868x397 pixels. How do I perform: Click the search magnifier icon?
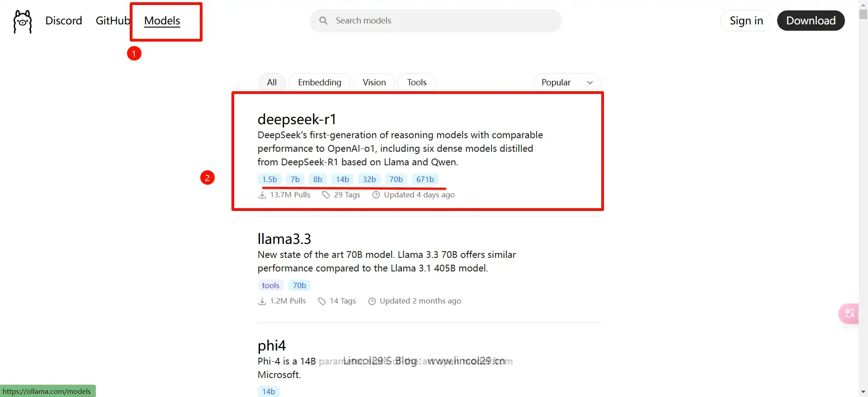(323, 21)
